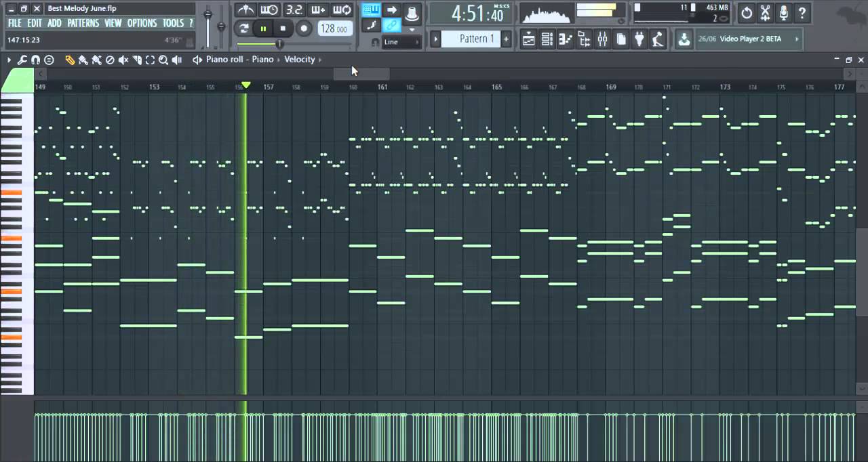Choose the Select marquee tool
868x462 pixels.
click(151, 60)
